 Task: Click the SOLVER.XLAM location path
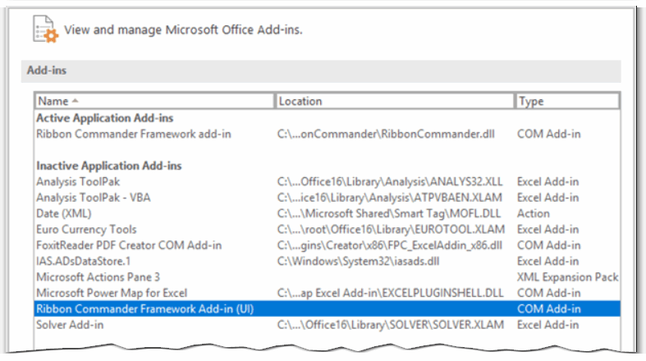[390, 325]
